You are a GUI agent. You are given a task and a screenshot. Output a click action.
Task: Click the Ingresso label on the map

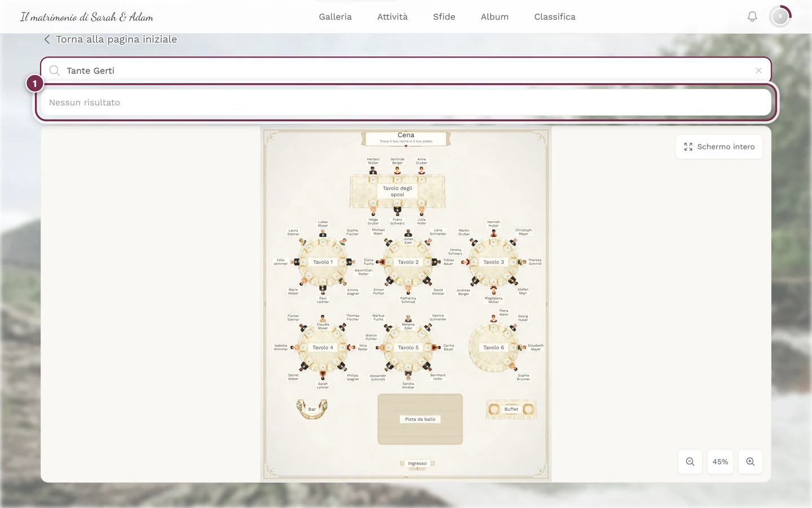417,463
